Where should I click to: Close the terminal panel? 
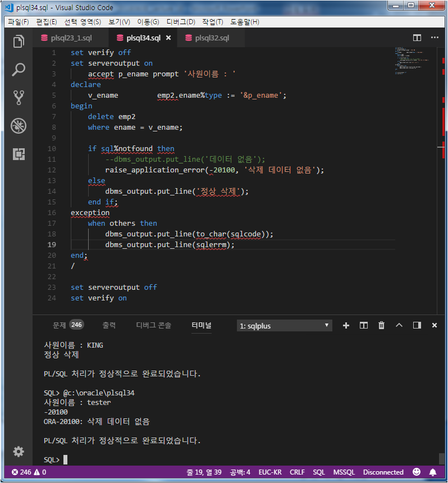pyautogui.click(x=435, y=325)
